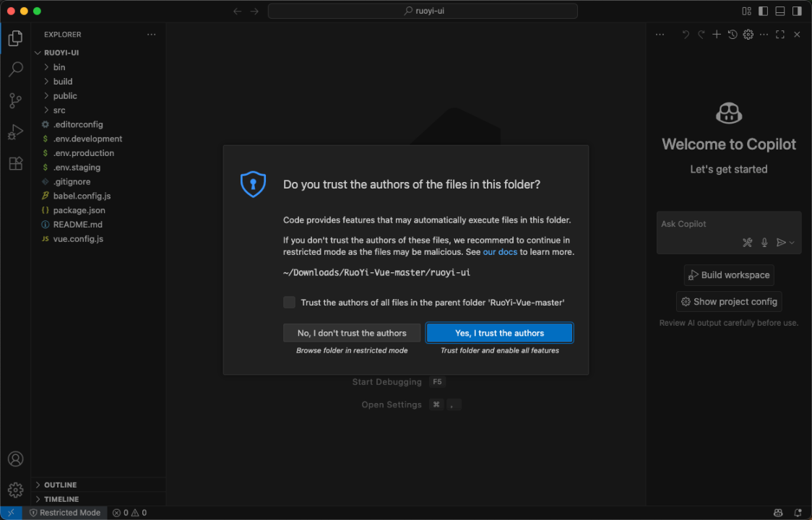Open the .env.production file
Image resolution: width=812 pixels, height=520 pixels.
pyautogui.click(x=98, y=153)
